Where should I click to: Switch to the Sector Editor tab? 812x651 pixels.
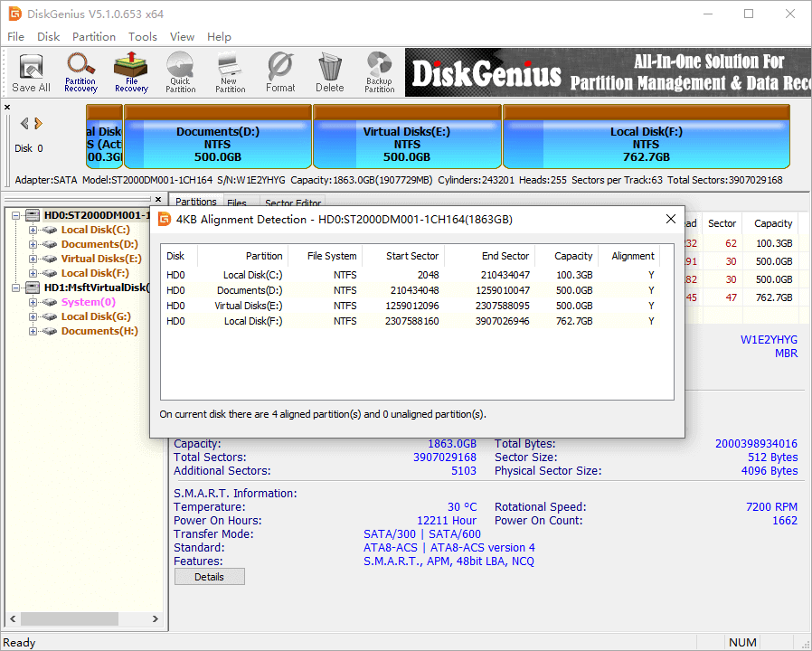click(293, 203)
